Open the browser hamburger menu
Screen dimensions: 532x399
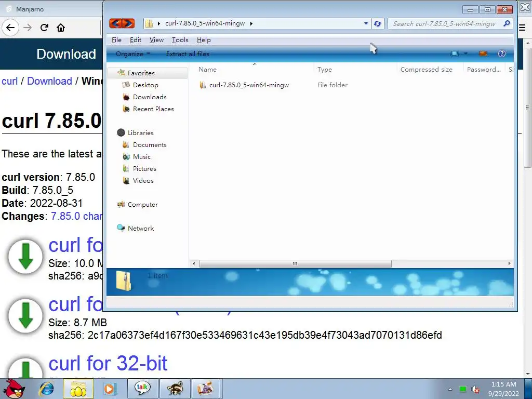[x=523, y=28]
